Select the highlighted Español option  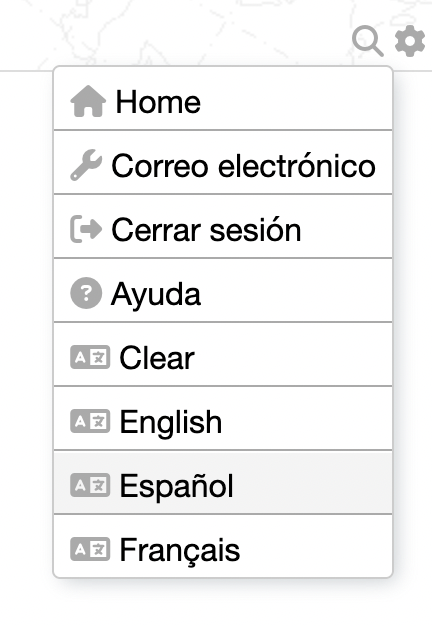(x=223, y=482)
